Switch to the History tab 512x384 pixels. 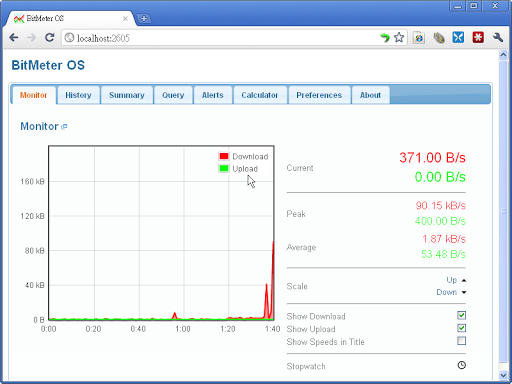(78, 95)
